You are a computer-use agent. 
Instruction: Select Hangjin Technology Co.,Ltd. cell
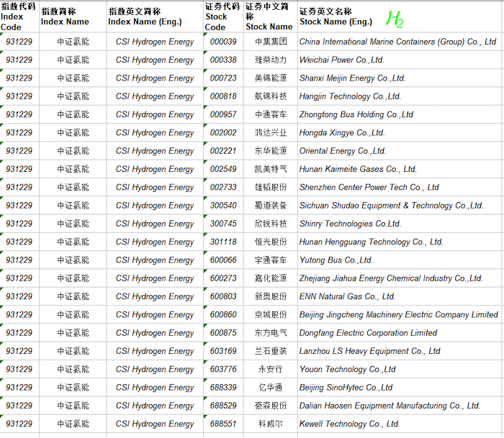point(400,96)
